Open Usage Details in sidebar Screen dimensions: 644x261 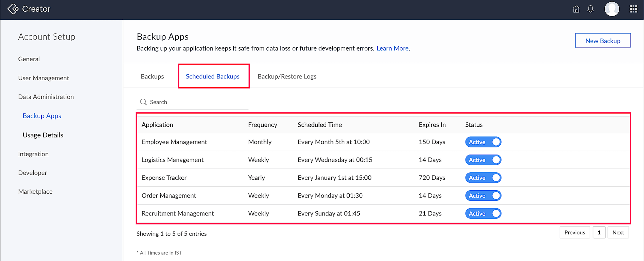tap(43, 135)
